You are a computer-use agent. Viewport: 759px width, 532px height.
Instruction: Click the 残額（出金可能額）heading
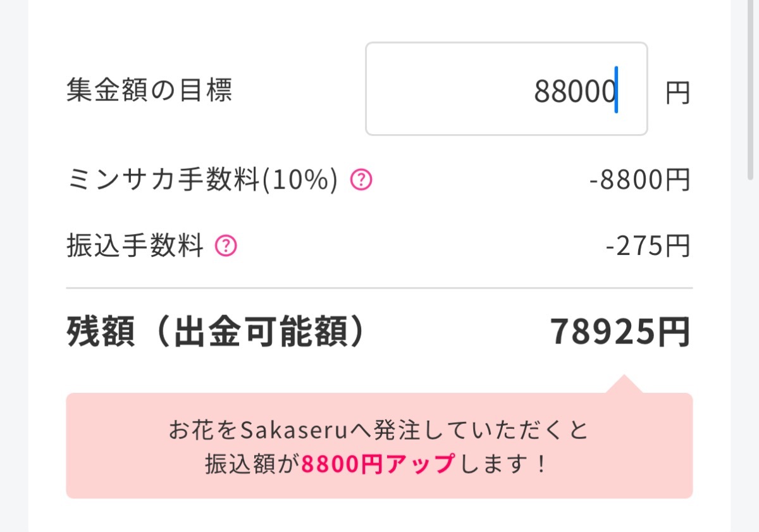point(216,332)
